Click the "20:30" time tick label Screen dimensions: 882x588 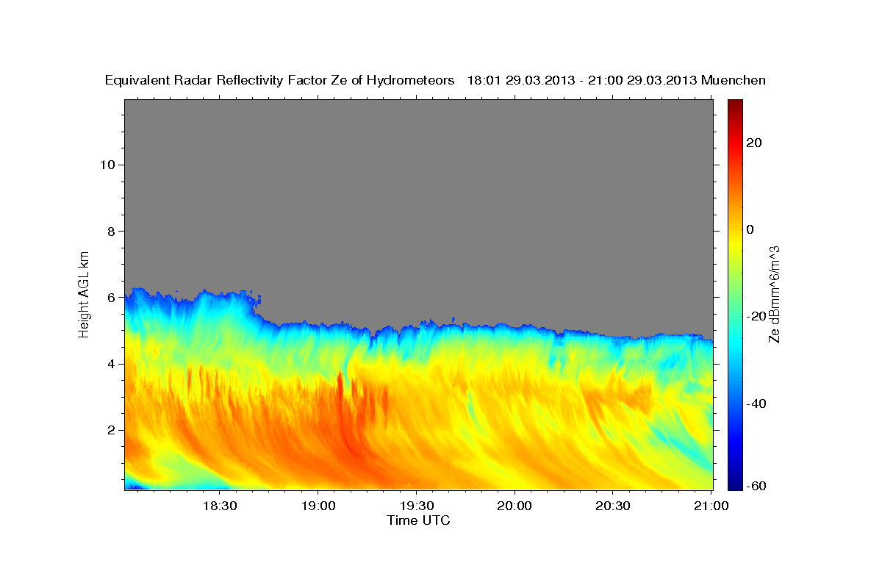(x=613, y=506)
